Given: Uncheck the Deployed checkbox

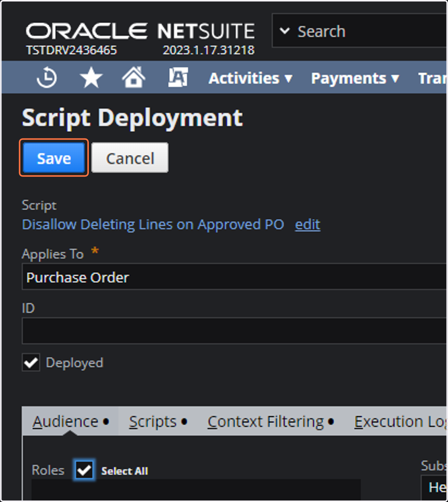Looking at the screenshot, I should (x=31, y=362).
